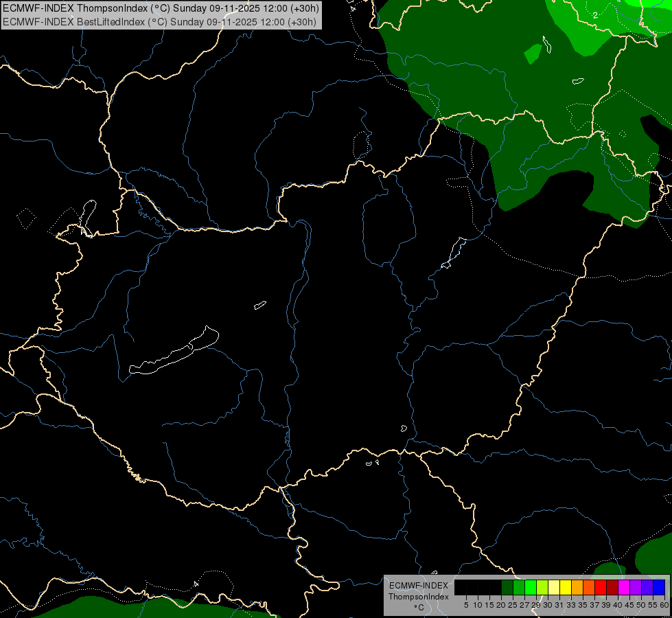Viewport: 672px width, 618px height.
Task: Click the bright red 37–39 legend swatch
Action: point(601,587)
